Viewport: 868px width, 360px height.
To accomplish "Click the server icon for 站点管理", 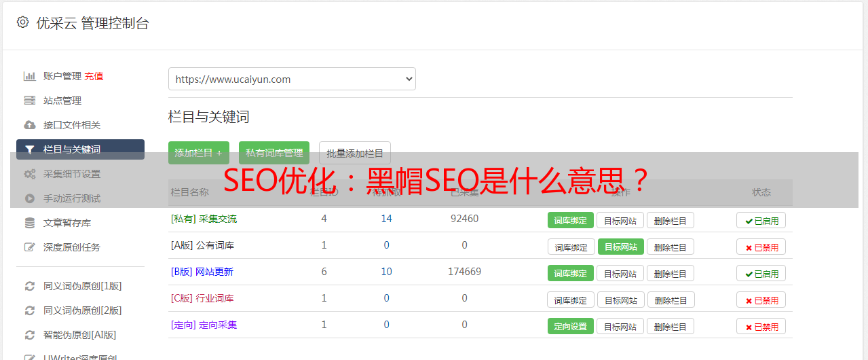I will 29,101.
